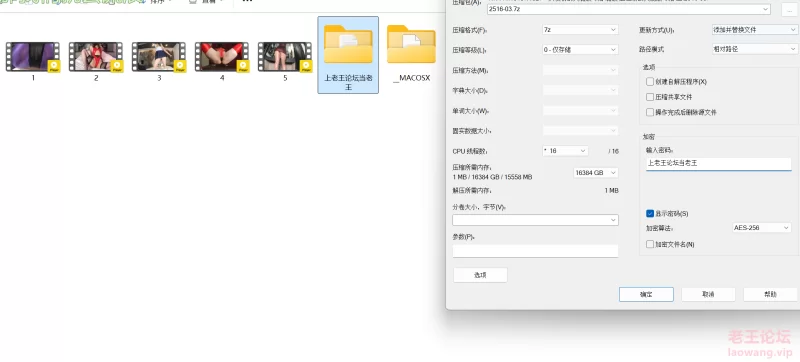Open the memory limit dropdown showing 16384 GB
The image size is (800, 362).
596,173
